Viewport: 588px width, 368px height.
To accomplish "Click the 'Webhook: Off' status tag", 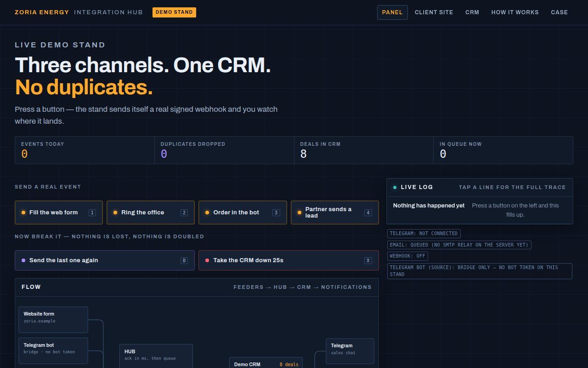I will click(407, 256).
